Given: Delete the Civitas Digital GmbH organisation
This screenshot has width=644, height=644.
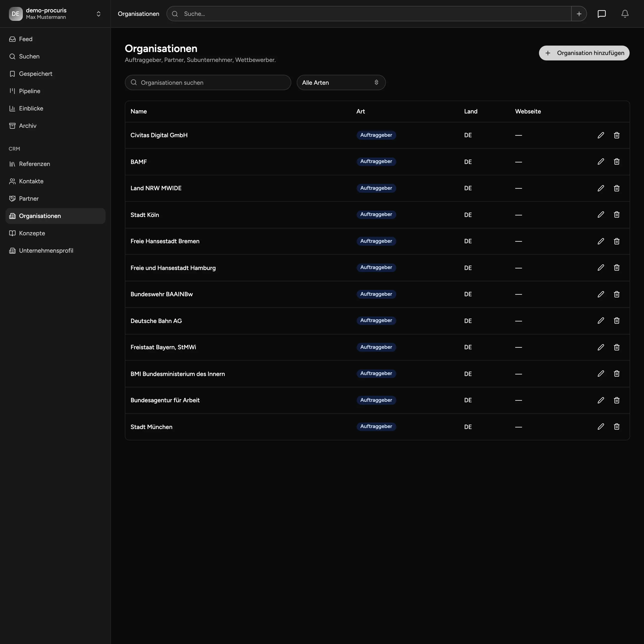Looking at the screenshot, I should pos(617,135).
